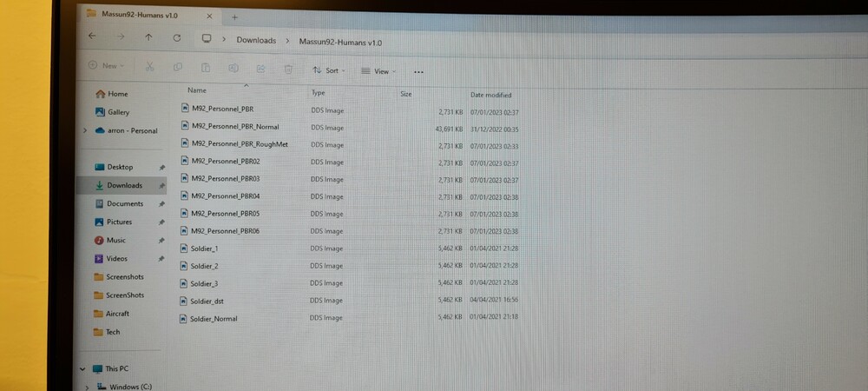The height and width of the screenshot is (391, 868).
Task: Sort by the Date modified column header
Action: pos(491,96)
